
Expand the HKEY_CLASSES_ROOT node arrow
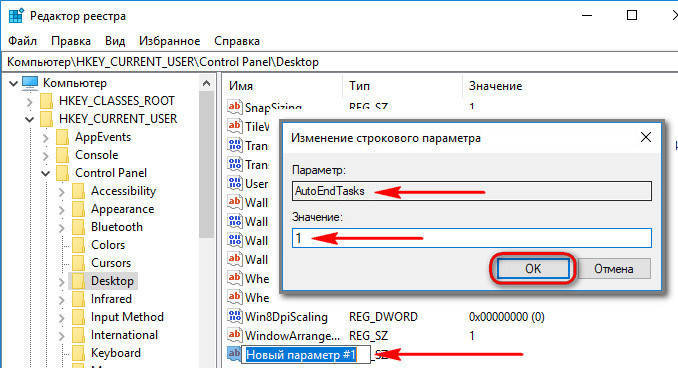(x=29, y=102)
